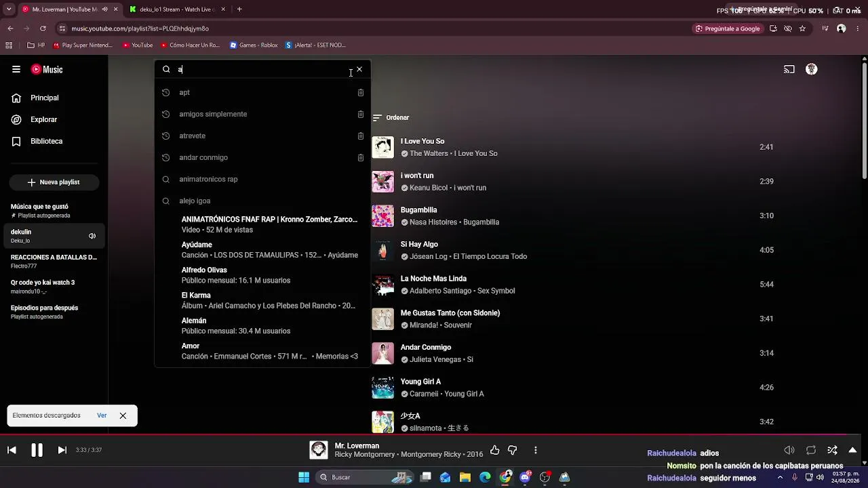
Task: Open Windows Start menu
Action: (304, 477)
